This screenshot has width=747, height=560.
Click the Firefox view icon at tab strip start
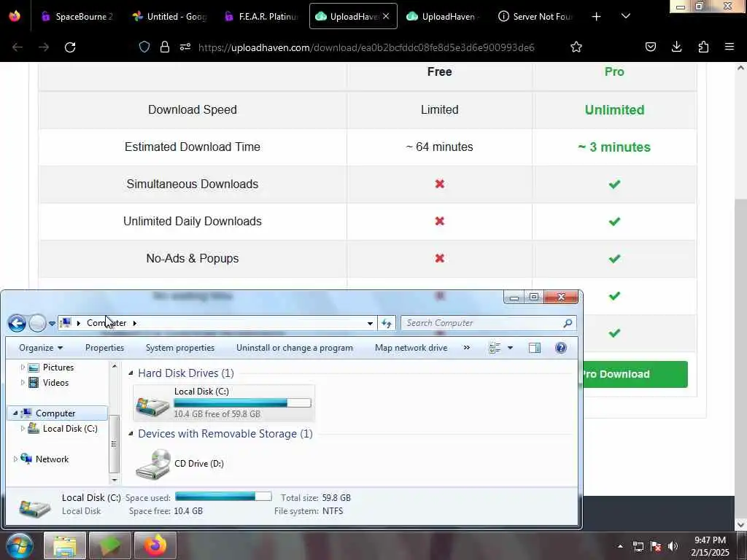tap(15, 16)
